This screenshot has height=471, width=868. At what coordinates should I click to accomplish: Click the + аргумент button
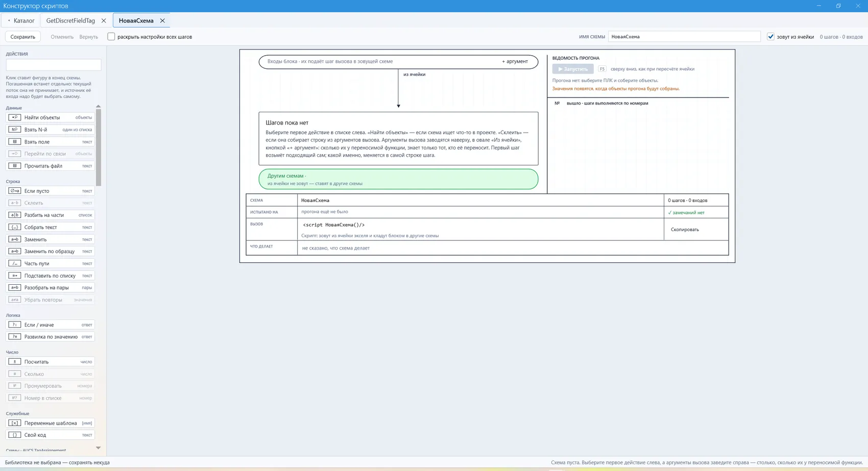tap(515, 61)
